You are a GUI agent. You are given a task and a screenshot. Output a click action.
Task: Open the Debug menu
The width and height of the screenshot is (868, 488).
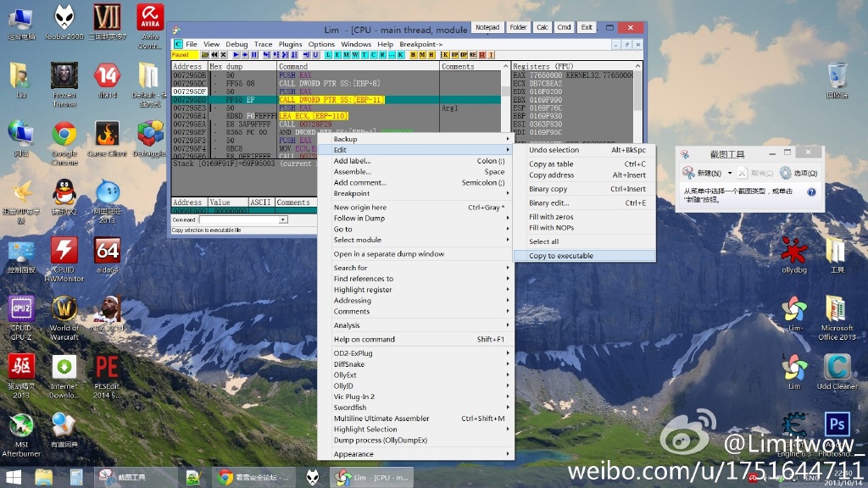[236, 44]
